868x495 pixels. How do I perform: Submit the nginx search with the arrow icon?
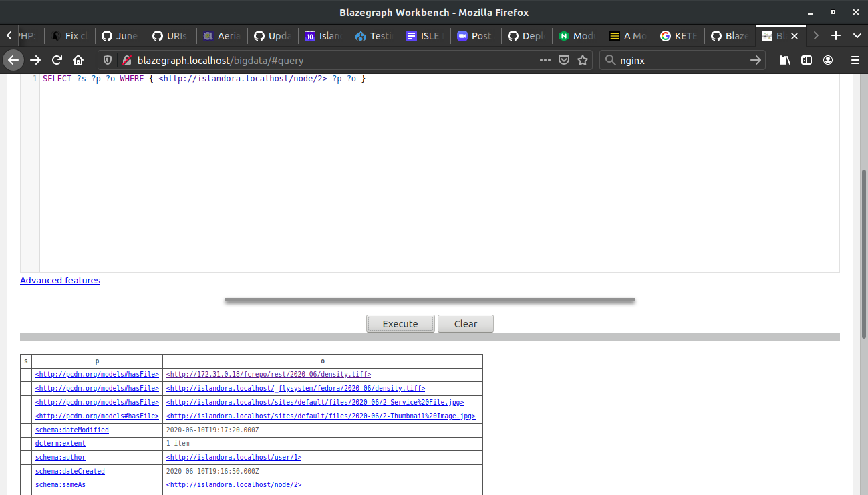pos(756,60)
